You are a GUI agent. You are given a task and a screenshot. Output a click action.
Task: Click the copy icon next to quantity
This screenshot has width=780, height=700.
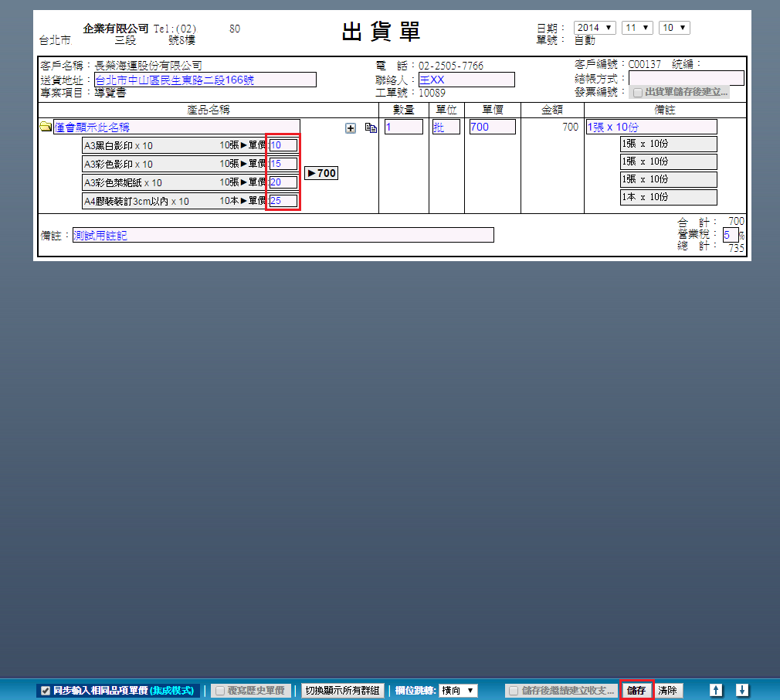pos(371,128)
